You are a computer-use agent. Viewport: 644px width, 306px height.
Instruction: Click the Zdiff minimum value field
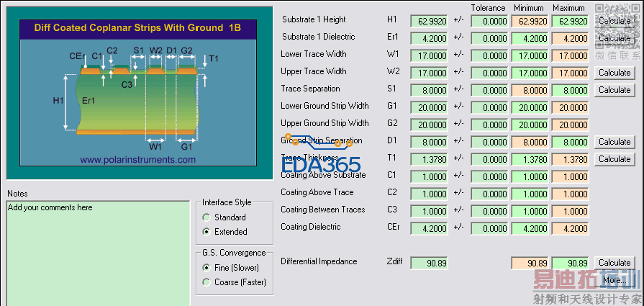pyautogui.click(x=530, y=263)
